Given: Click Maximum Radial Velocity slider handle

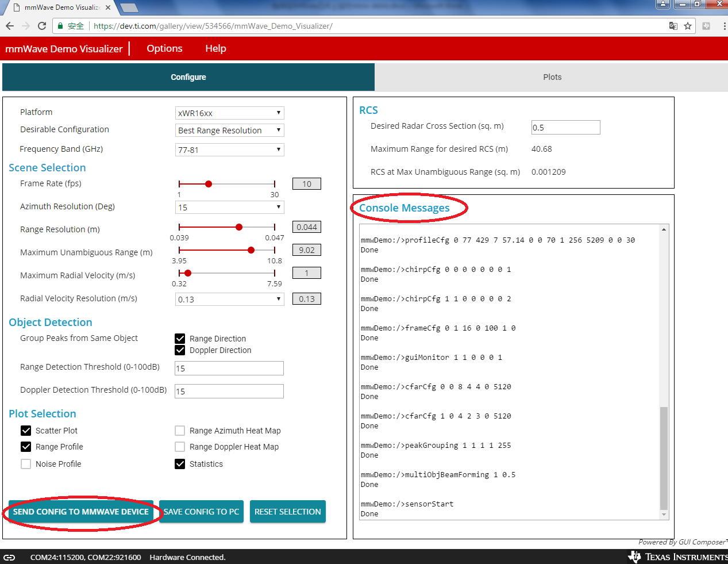Looking at the screenshot, I should pos(188,273).
